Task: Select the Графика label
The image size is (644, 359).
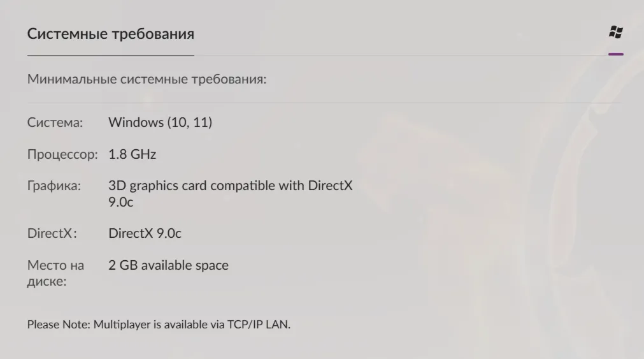Action: point(54,186)
